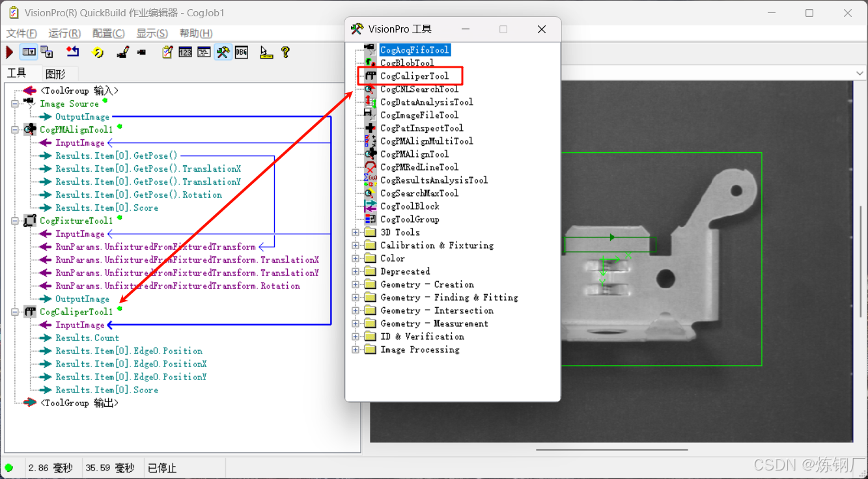Click the camera icon beside CogAcqFifoTool
Viewport: 868px width, 479px height.
tap(370, 49)
